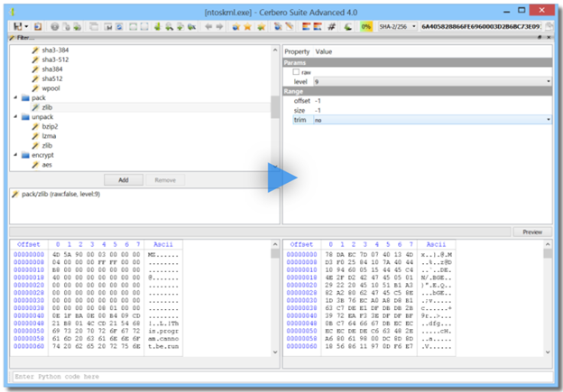Viewport: 563px width, 392px height.
Task: Select wpool in the filter tree
Action: [51, 88]
